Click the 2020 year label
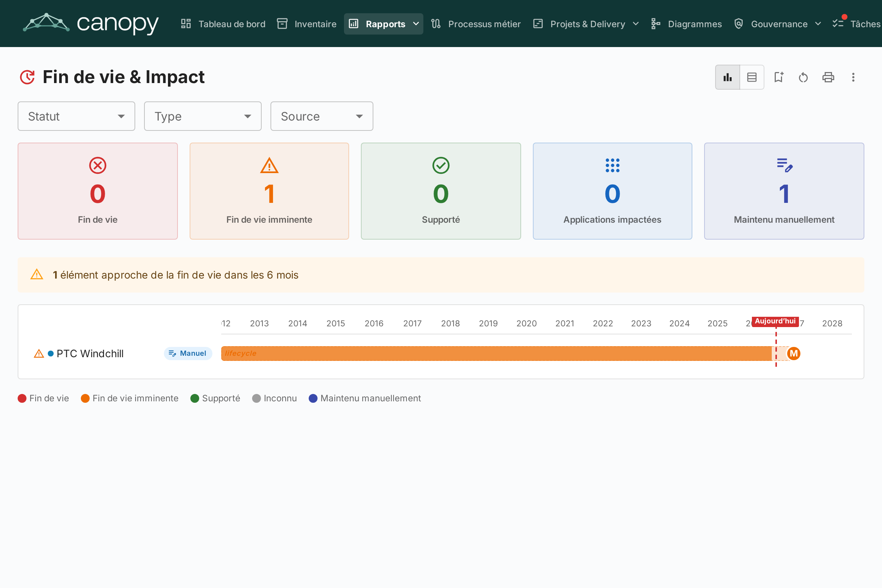The height and width of the screenshot is (588, 882). (527, 323)
